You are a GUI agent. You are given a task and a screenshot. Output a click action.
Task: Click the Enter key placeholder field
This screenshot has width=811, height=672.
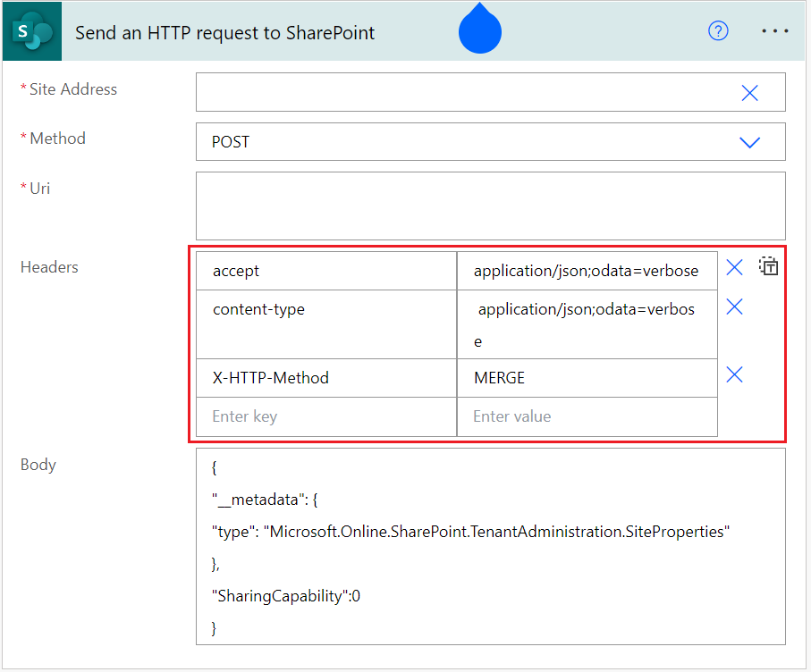tap(326, 416)
